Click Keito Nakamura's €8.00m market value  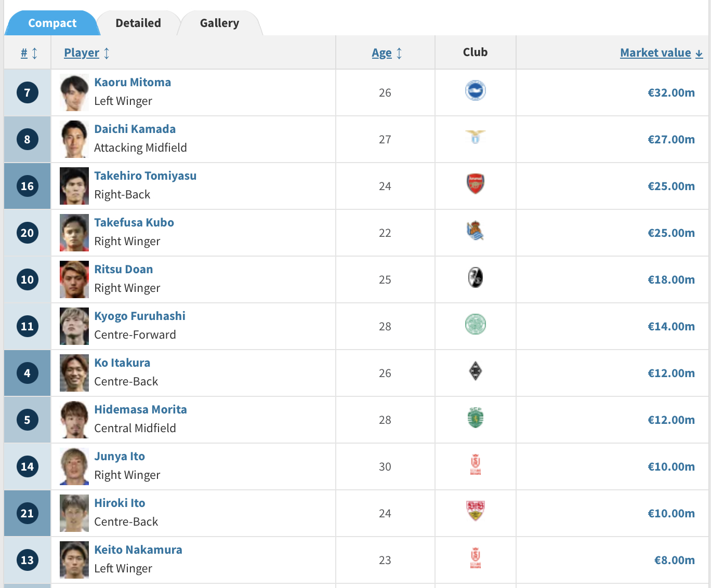coord(674,560)
